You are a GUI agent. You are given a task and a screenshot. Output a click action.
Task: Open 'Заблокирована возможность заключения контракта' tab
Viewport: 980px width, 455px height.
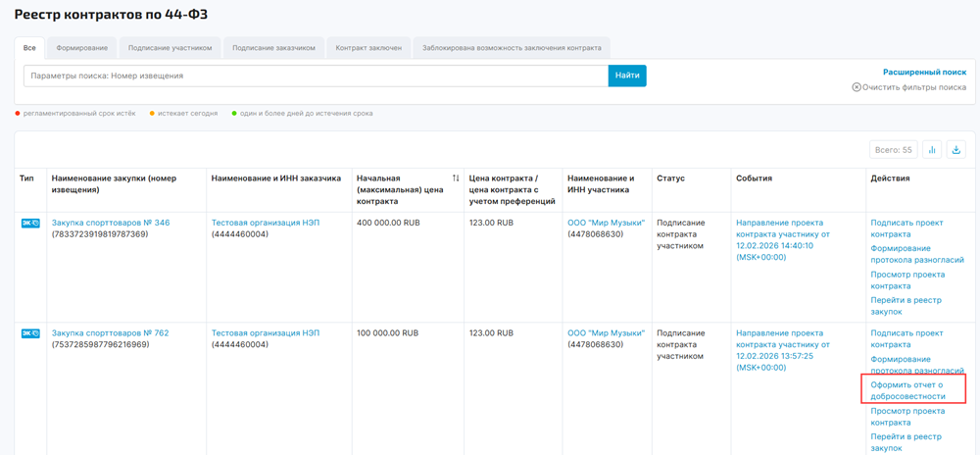pyautogui.click(x=511, y=47)
